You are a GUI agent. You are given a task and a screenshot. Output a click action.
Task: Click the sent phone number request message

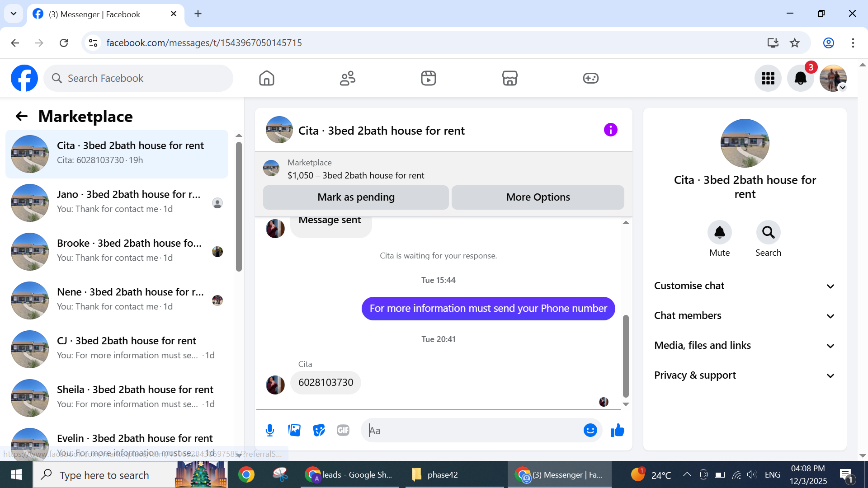pyautogui.click(x=488, y=309)
